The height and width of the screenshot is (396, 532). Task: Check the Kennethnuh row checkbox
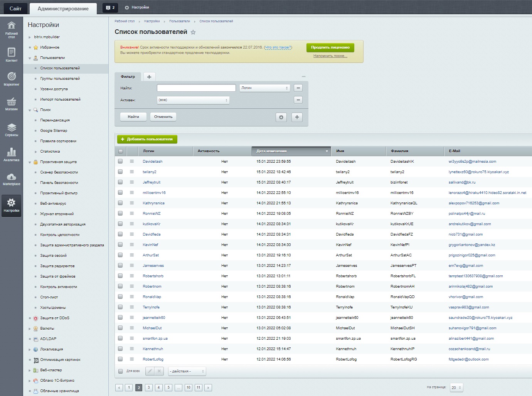point(120,349)
